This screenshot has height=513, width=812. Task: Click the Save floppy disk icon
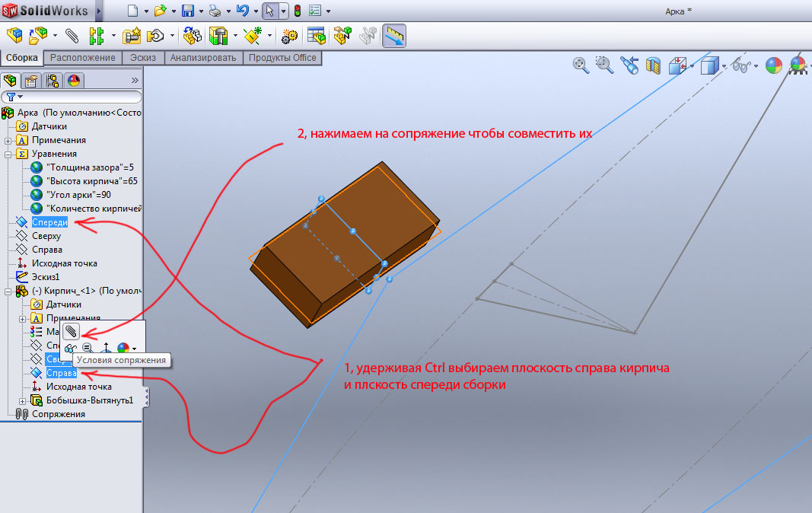point(187,11)
